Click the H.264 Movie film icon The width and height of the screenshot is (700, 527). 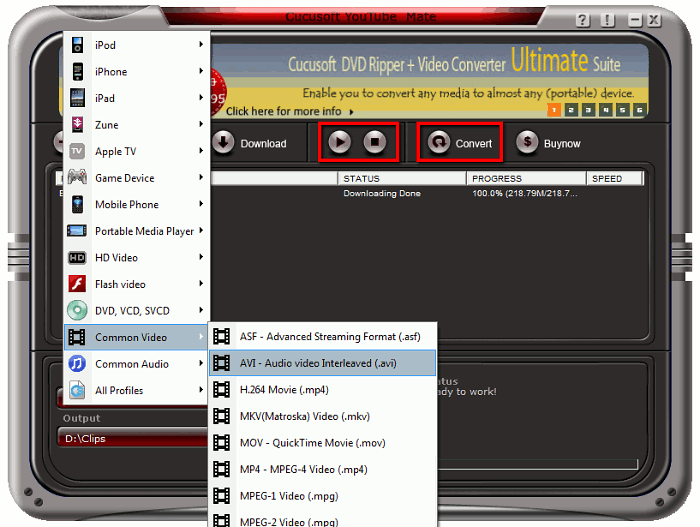[221, 389]
